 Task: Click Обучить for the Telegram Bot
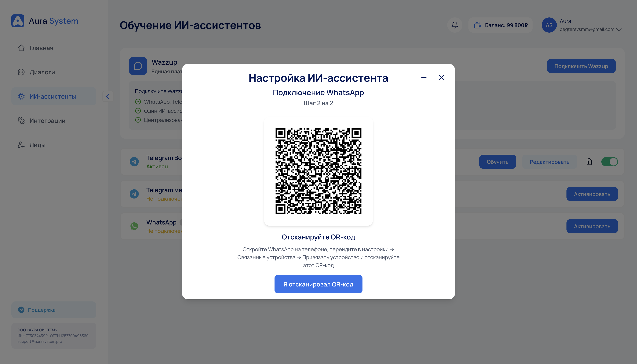pyautogui.click(x=497, y=162)
